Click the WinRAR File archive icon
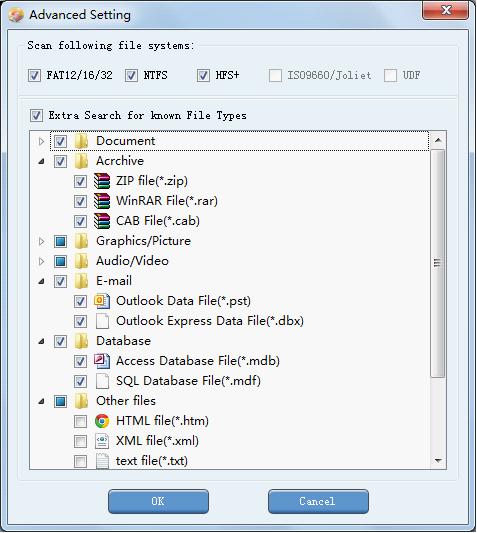Viewport: 477px width, 533px height. pos(102,201)
